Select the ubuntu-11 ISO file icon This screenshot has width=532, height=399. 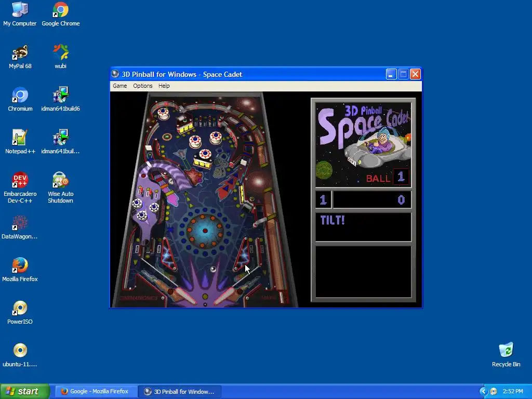point(20,355)
